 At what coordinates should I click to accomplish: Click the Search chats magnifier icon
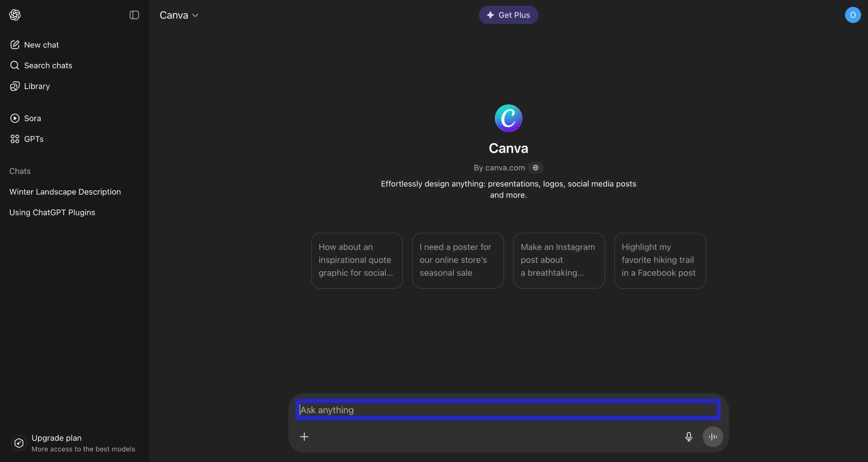click(15, 66)
